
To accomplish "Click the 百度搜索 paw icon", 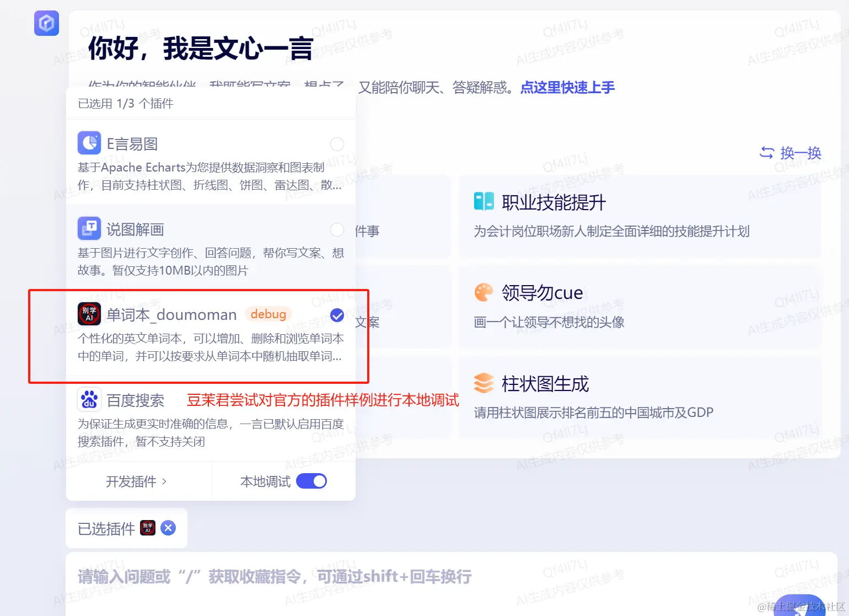I will 89,399.
